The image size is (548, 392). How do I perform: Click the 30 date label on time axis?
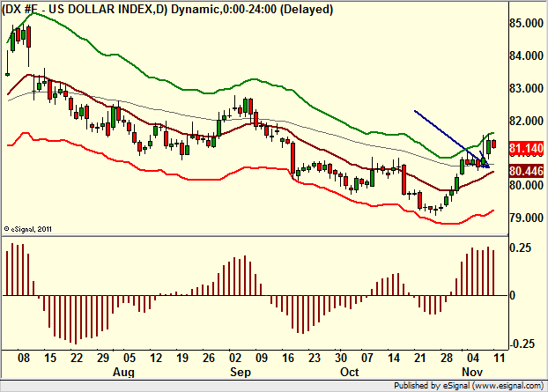341,359
